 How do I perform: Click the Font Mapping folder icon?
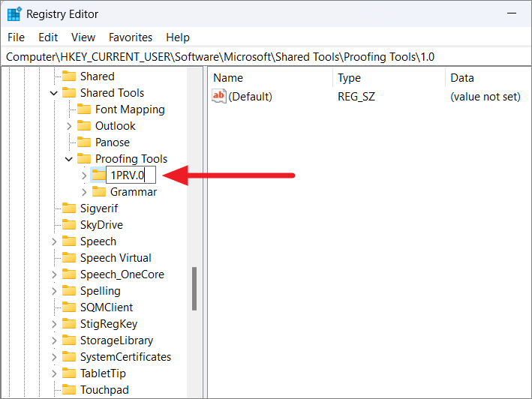[x=84, y=109]
